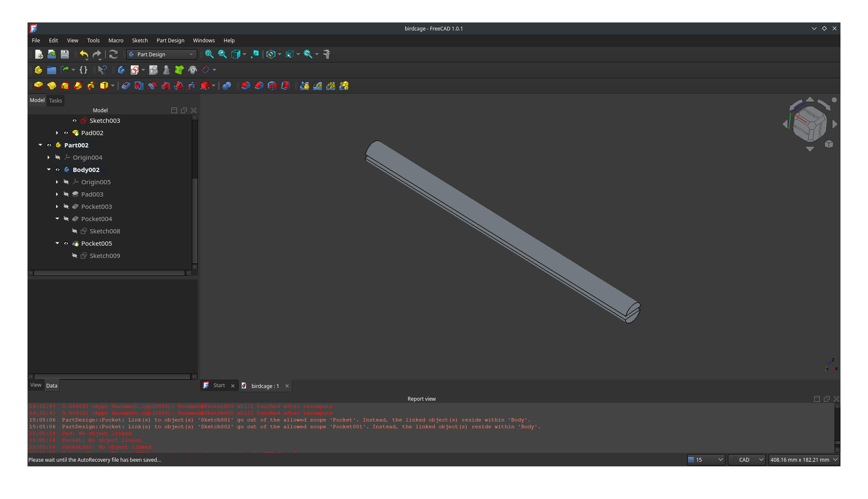Image resolution: width=868 pixels, height=499 pixels.
Task: Show the hidden Pad003 feature
Action: point(66,194)
